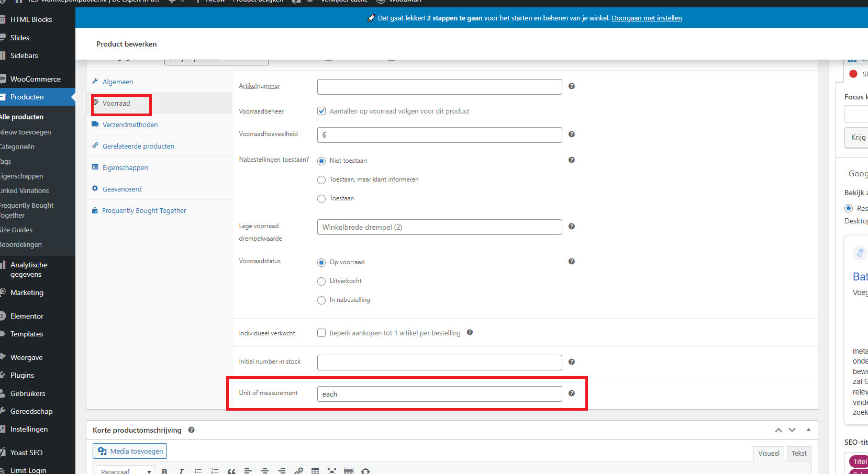The height and width of the screenshot is (474, 868).
Task: Open help tip for Unit of measurement
Action: coord(572,393)
